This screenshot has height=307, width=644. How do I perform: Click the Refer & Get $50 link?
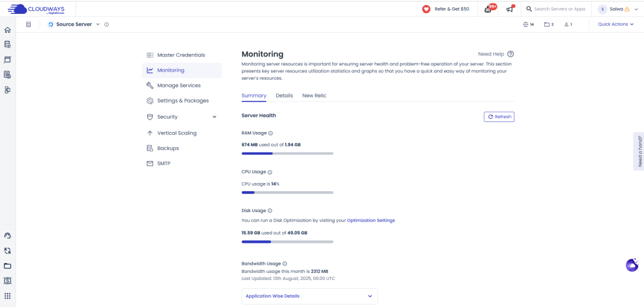click(452, 9)
